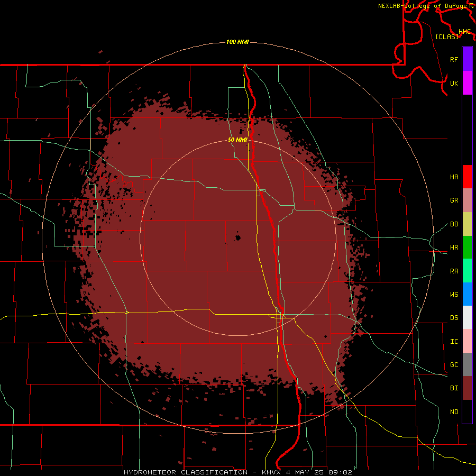Screen dimensions: 476x476
Task: Click the 50 NMI range ring label
Action: click(x=237, y=140)
